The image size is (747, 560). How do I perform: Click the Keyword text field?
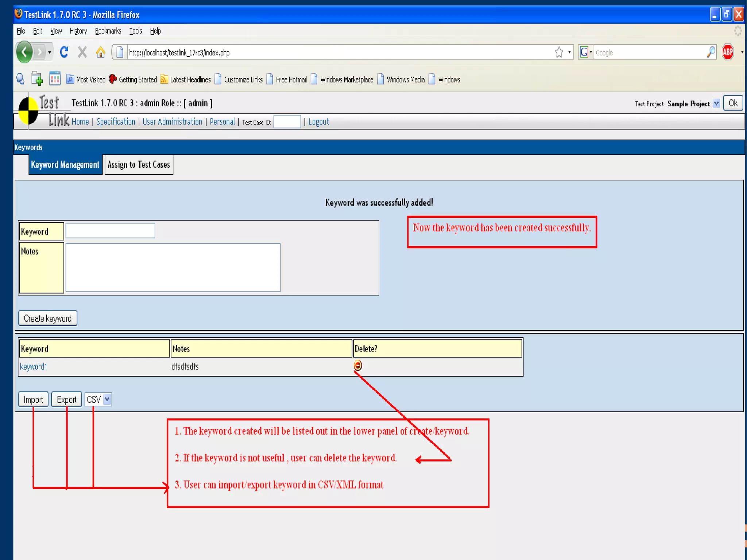110,231
